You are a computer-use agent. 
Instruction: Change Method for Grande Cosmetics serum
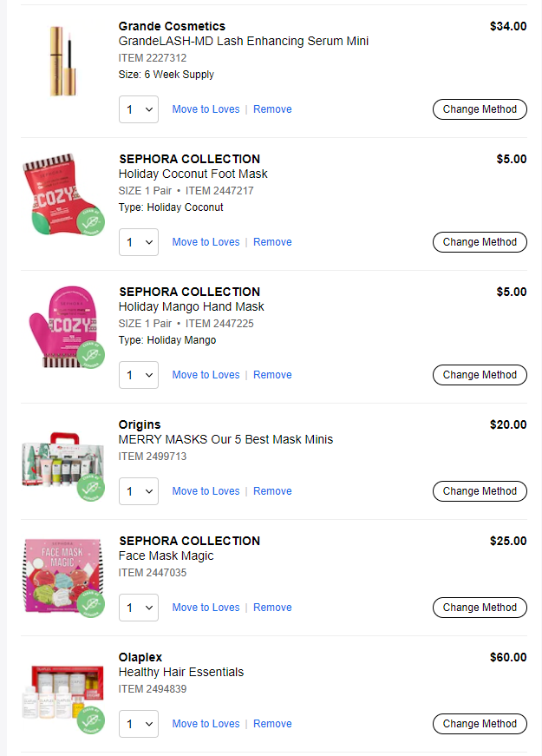pyautogui.click(x=480, y=109)
